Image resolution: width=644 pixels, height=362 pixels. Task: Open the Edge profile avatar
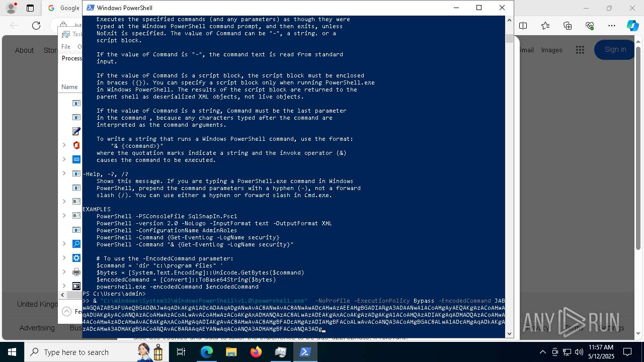tap(11, 8)
